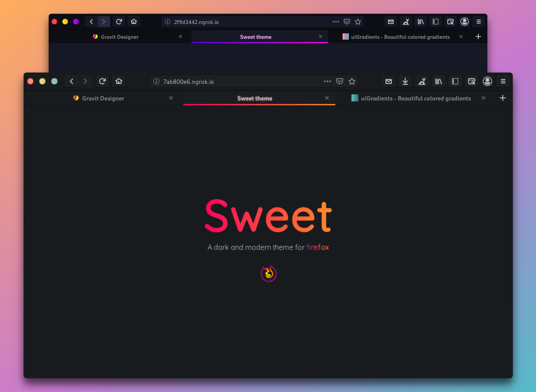Click the cleaner broom icon, rear window

pos(406,22)
